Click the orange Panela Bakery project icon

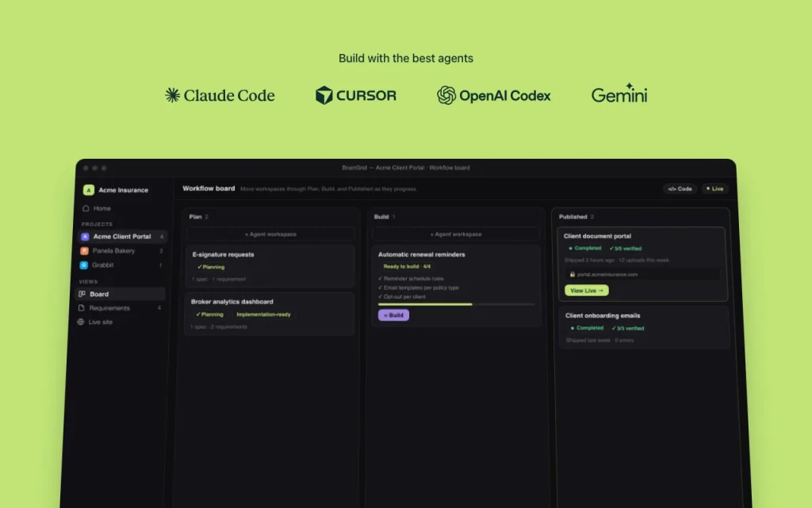(84, 251)
